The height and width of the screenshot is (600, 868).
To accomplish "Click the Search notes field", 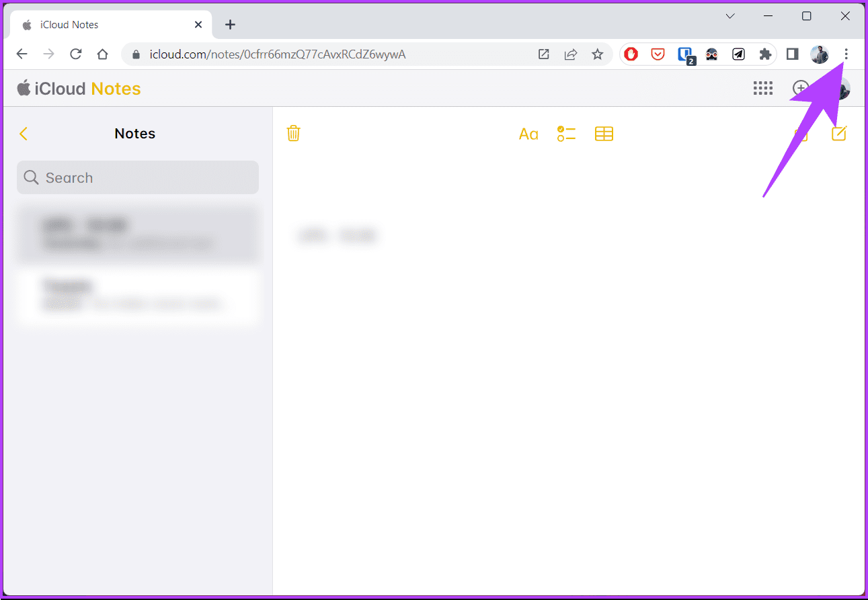I will click(138, 177).
